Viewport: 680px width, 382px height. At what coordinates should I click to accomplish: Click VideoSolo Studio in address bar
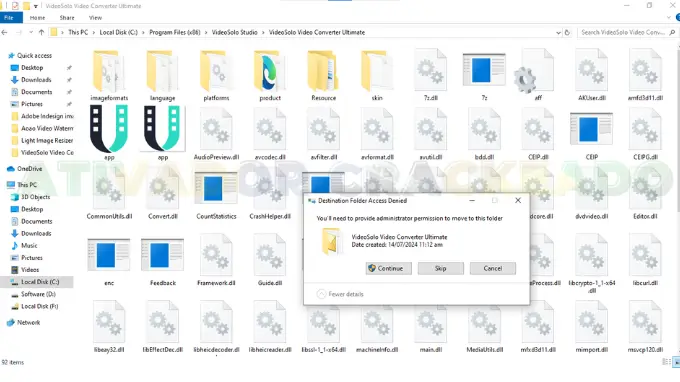235,32
